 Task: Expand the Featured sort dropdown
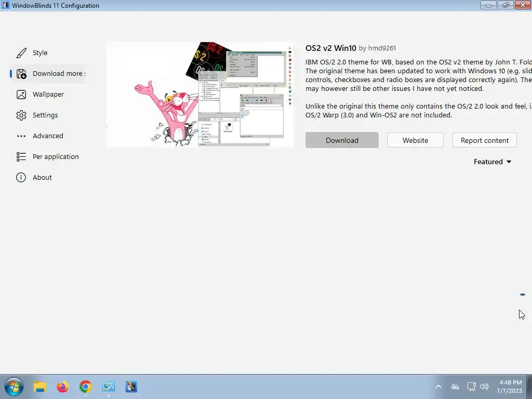point(493,162)
